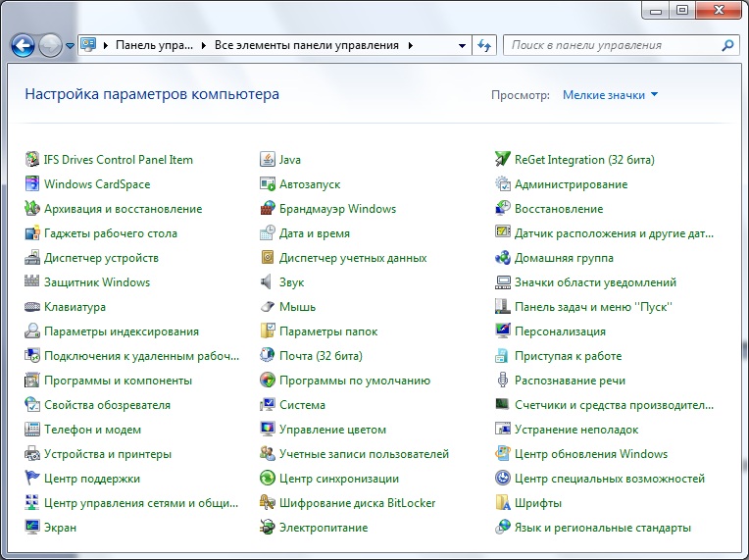Expand arrow after Панель упра... breadcrumb

tap(204, 46)
